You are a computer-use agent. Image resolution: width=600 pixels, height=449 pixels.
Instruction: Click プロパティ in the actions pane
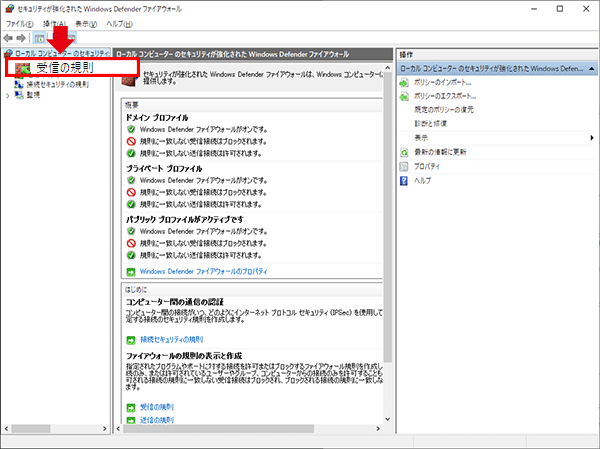(427, 167)
